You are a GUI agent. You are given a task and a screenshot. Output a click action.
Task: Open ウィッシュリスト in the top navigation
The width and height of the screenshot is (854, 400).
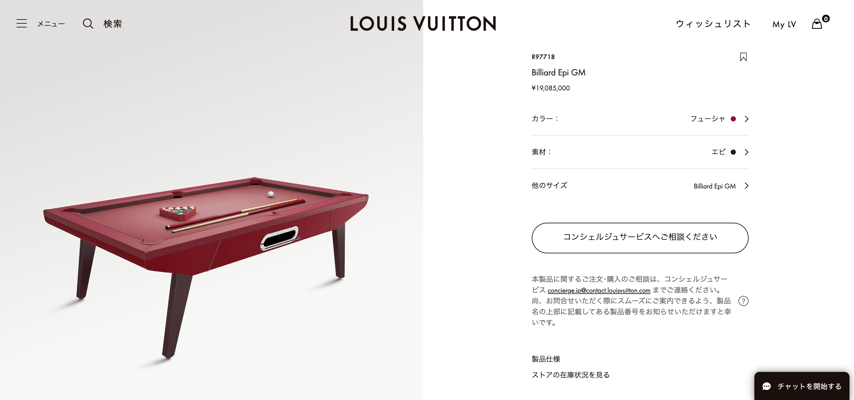713,24
